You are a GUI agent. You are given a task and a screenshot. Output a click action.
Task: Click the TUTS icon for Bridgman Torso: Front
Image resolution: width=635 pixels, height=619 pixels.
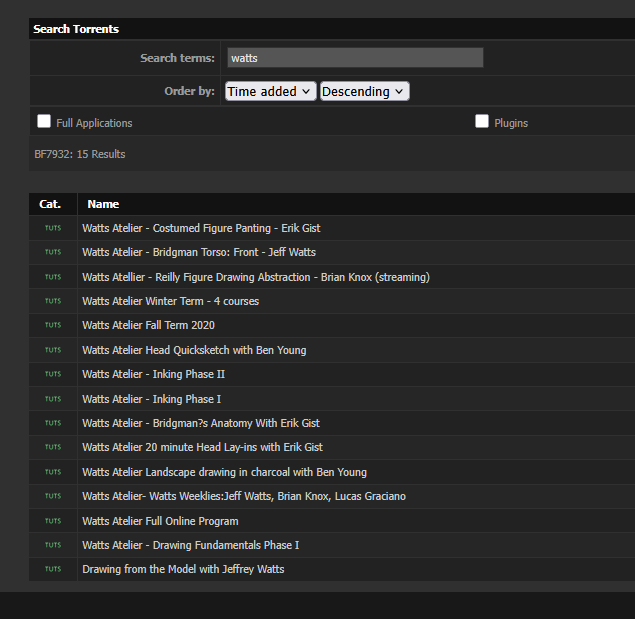click(53, 252)
